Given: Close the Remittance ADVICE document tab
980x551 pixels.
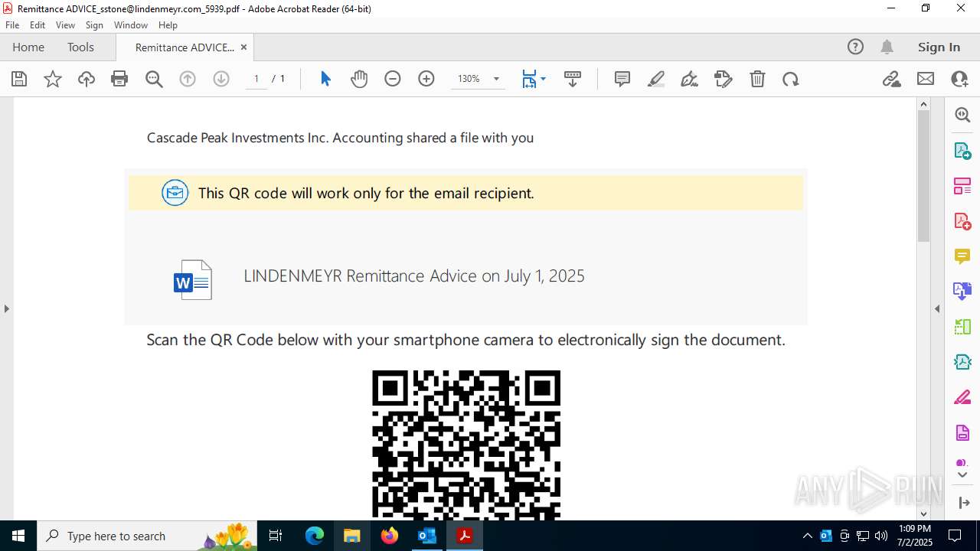Looking at the screenshot, I should point(243,47).
